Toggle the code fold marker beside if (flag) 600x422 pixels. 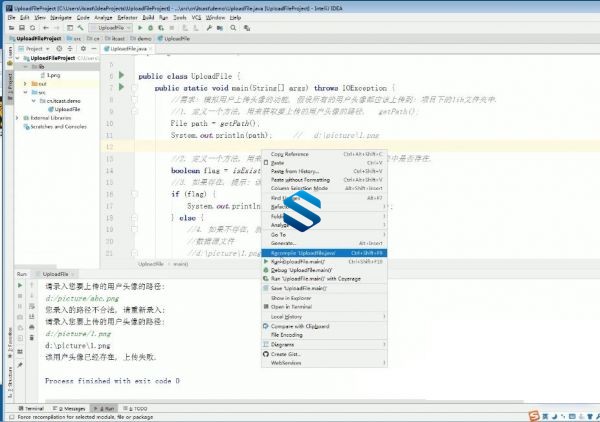tap(134, 194)
